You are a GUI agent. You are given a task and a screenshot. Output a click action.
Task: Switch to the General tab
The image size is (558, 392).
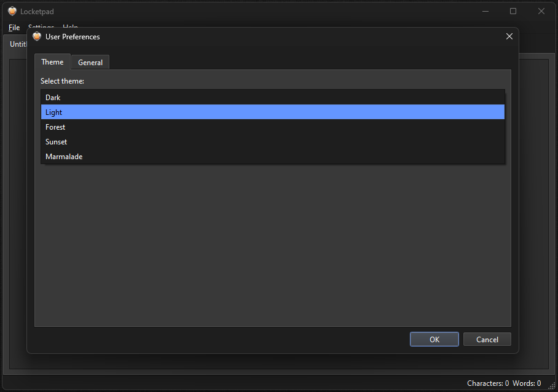[90, 62]
